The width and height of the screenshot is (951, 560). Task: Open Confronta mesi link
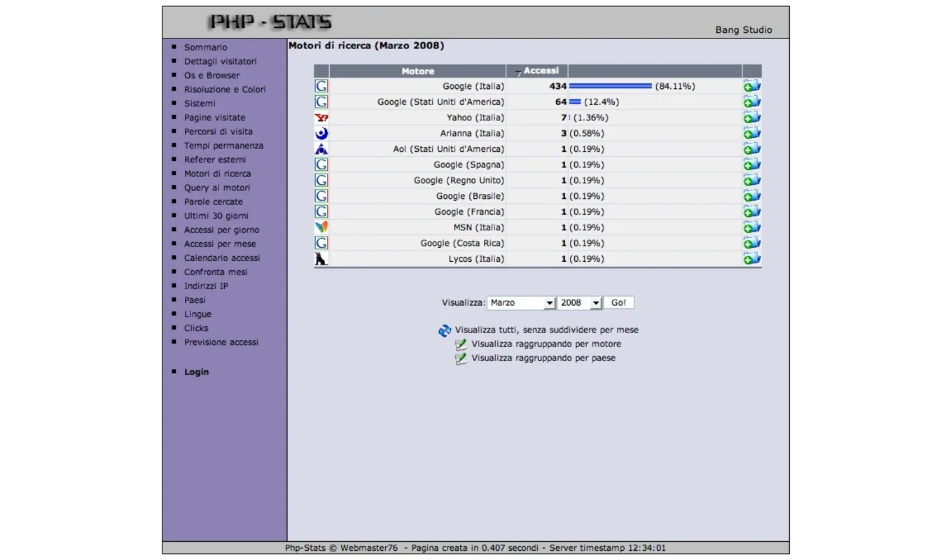click(x=216, y=272)
